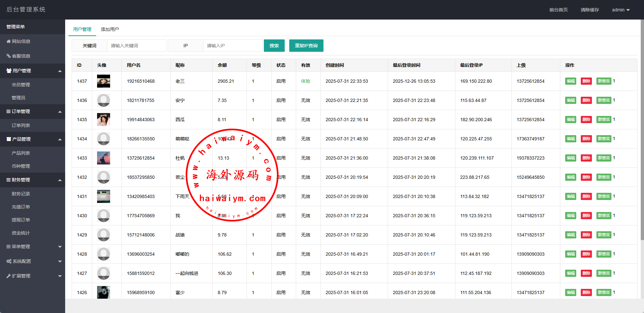Click the home icon beside 网站信息
This screenshot has height=313, width=644.
click(x=8, y=41)
